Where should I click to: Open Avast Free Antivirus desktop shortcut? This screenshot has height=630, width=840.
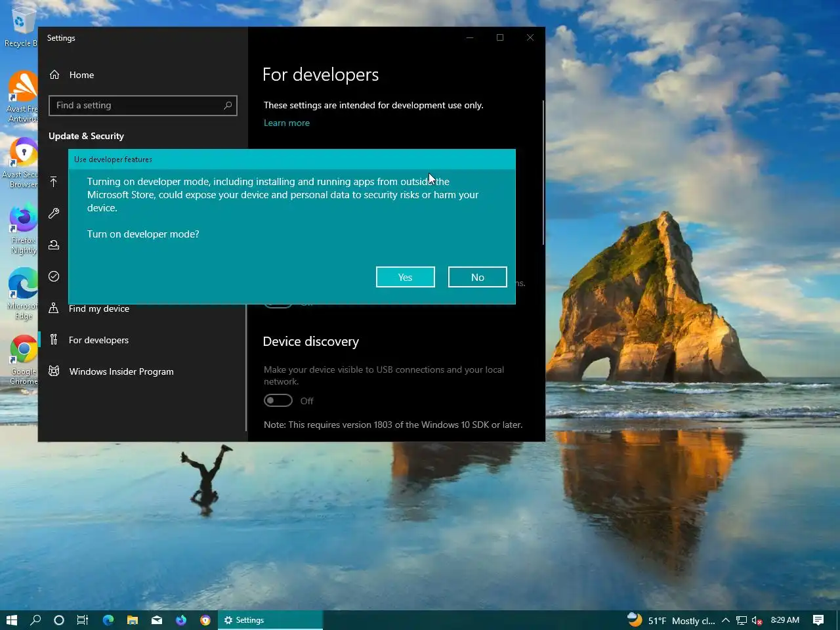tap(23, 97)
